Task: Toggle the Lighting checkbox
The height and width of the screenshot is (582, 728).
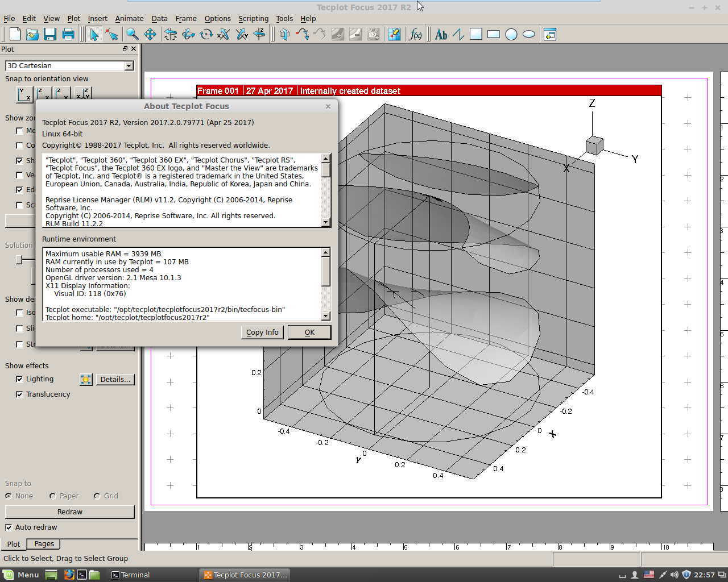Action: (19, 379)
